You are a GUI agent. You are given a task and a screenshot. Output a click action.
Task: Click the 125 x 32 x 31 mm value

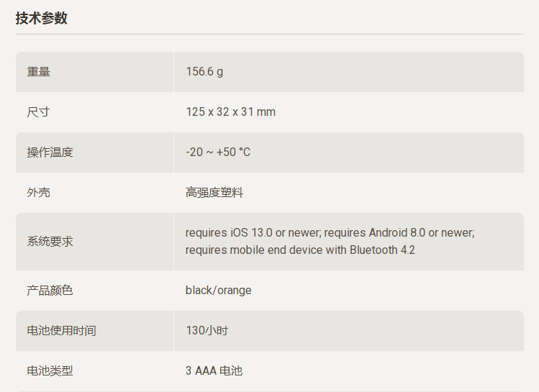pos(230,112)
